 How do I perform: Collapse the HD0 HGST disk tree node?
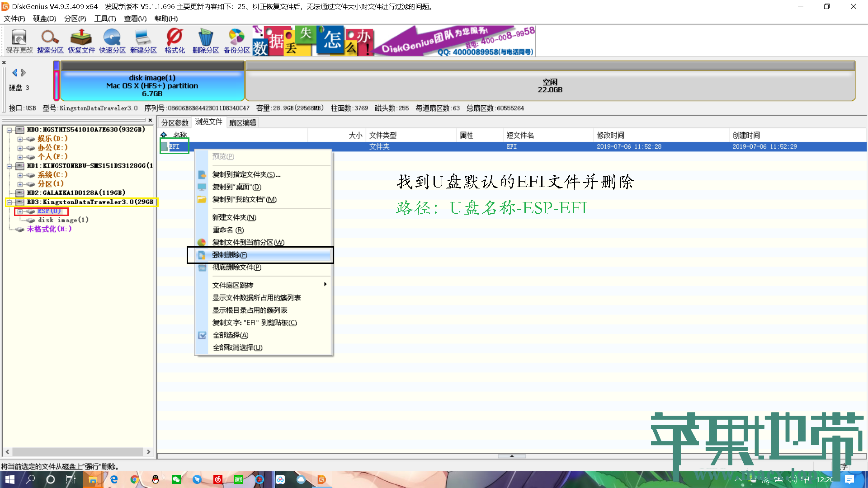point(9,130)
